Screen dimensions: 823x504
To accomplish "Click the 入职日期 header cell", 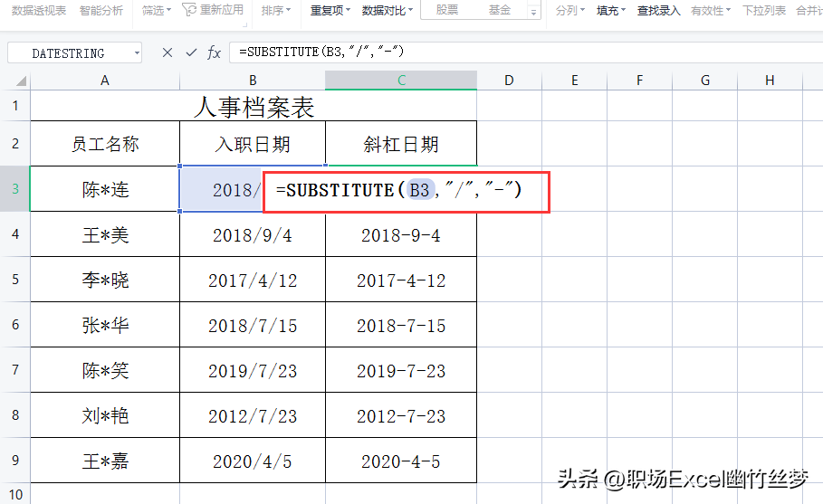I will coord(253,144).
